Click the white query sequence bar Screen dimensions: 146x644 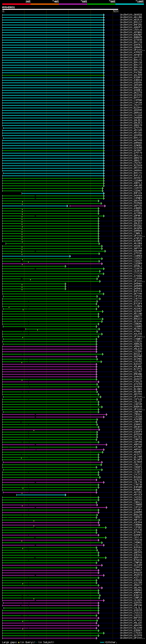(x=60, y=10)
